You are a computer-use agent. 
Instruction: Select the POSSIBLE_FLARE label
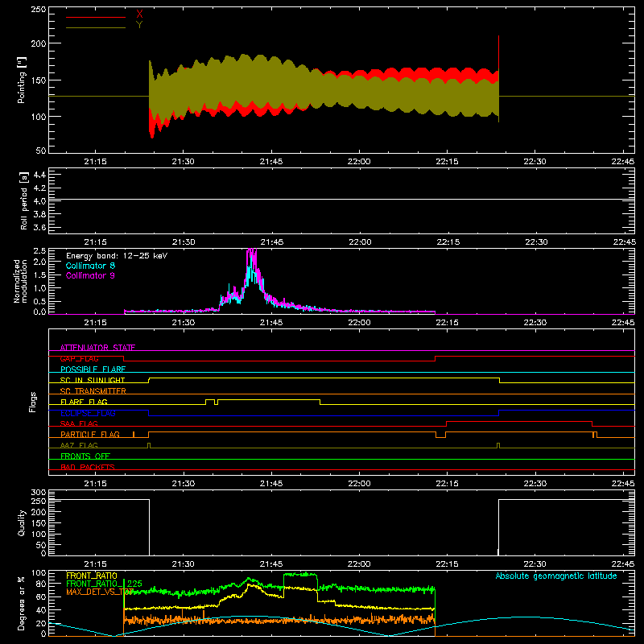point(93,369)
